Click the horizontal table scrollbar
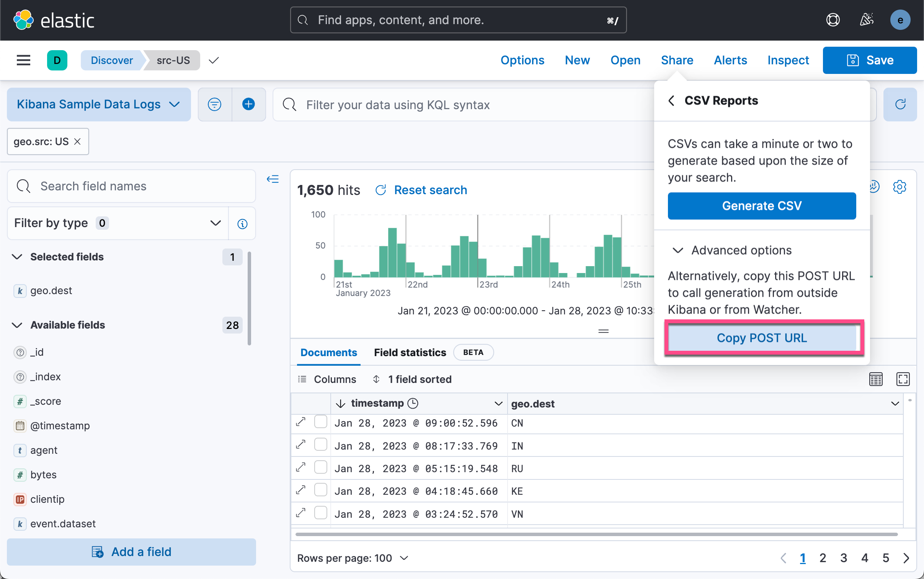 click(596, 534)
